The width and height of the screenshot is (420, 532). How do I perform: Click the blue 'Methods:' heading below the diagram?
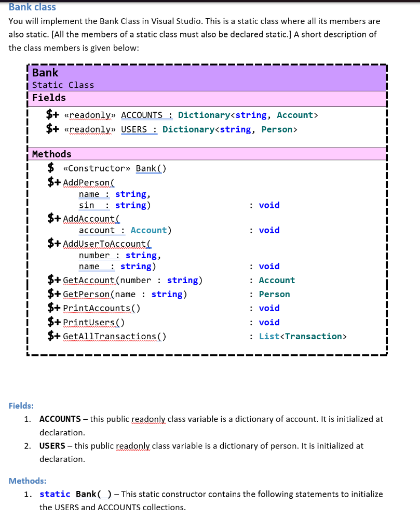(x=28, y=481)
